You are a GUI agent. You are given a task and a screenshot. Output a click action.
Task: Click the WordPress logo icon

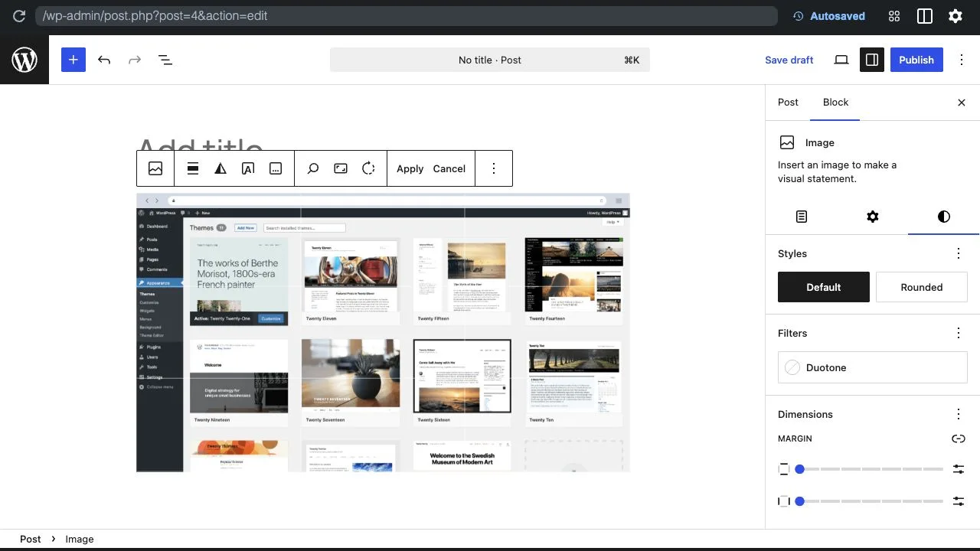click(x=24, y=60)
